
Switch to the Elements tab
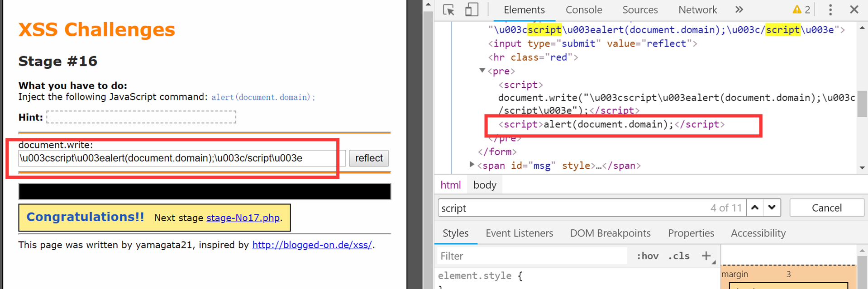pos(524,9)
